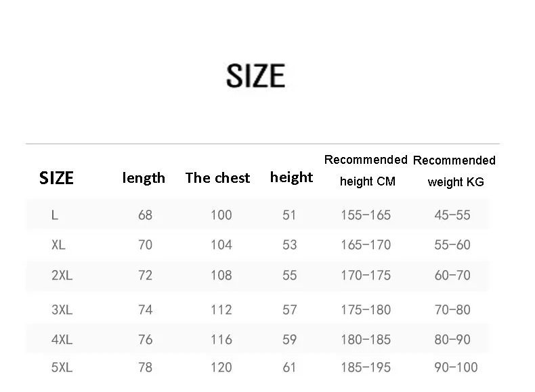Select the 90-100 recommended weight cell
The width and height of the screenshot is (535, 392).
[456, 368]
